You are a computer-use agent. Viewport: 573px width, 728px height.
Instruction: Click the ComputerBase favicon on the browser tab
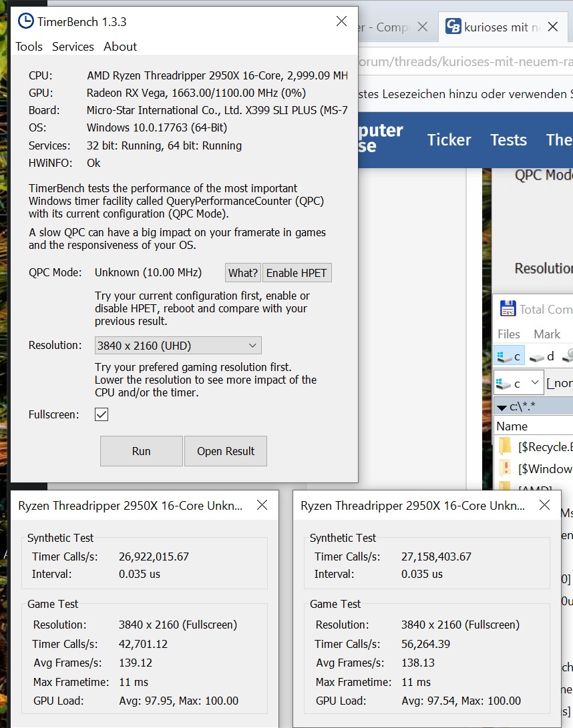[x=453, y=27]
